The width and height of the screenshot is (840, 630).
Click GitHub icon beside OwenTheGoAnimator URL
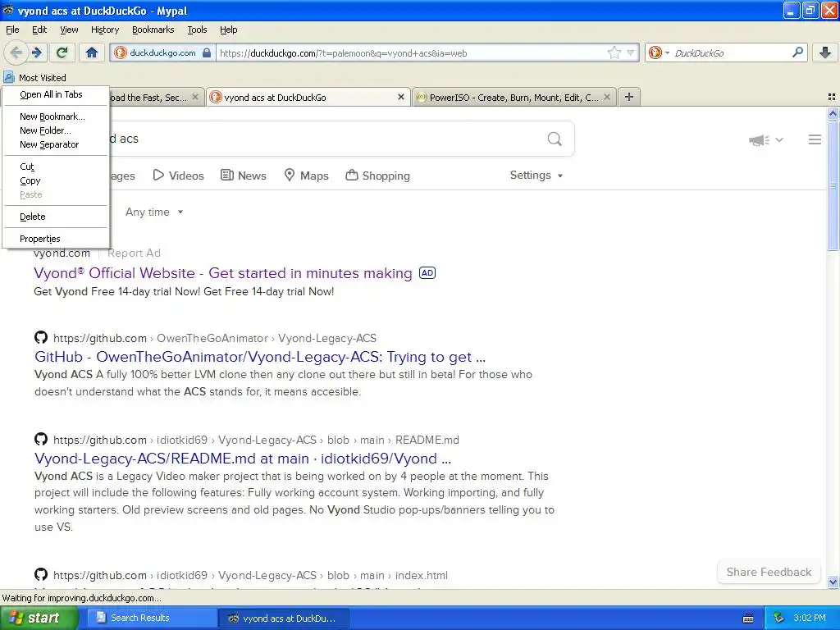41,337
